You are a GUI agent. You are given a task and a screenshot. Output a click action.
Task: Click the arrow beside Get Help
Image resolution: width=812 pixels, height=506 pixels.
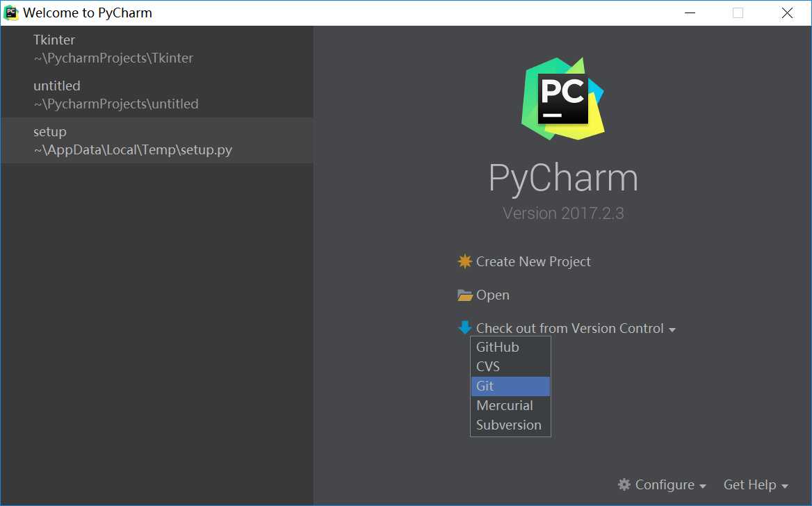(x=785, y=487)
